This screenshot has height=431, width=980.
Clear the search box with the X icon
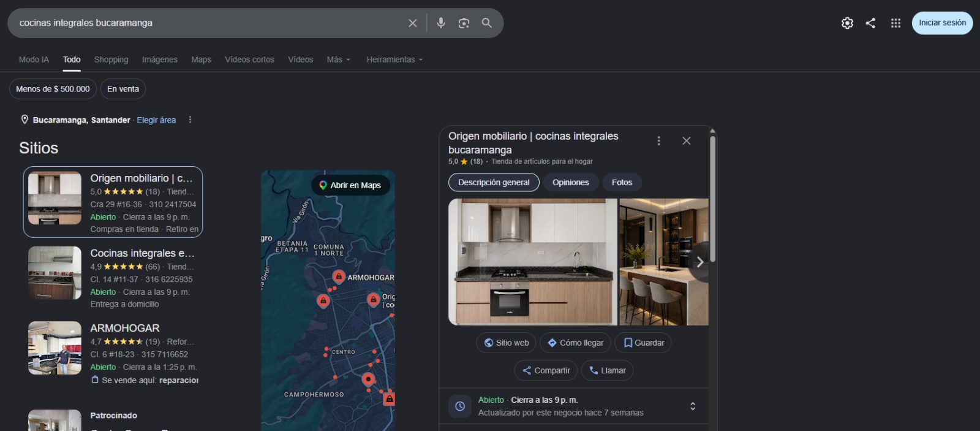coord(413,23)
